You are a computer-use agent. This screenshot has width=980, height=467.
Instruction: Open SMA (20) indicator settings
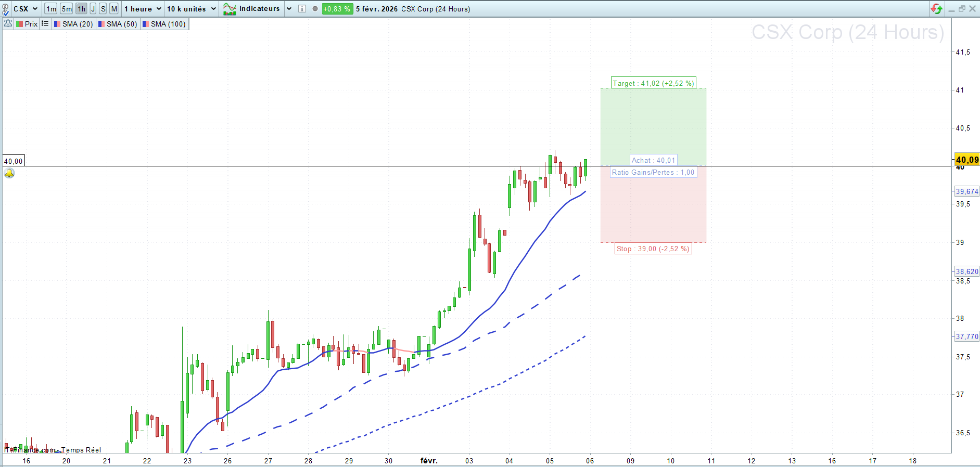pos(73,24)
